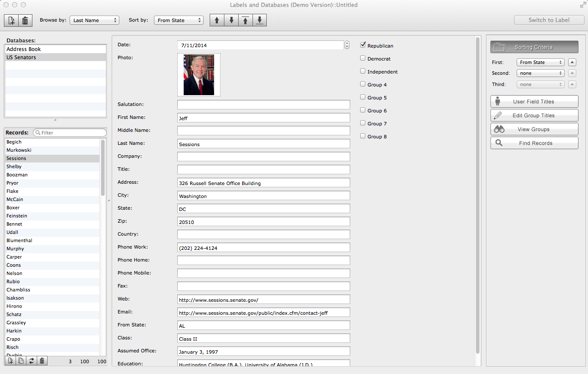The image size is (588, 374).
Task: Go to next record with down arrow
Action: pyautogui.click(x=231, y=20)
